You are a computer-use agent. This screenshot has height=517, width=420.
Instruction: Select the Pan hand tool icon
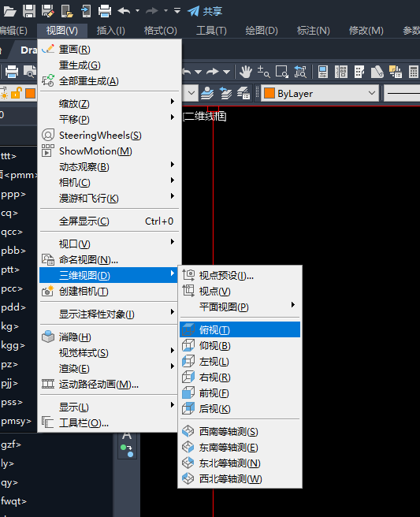pyautogui.click(x=246, y=72)
